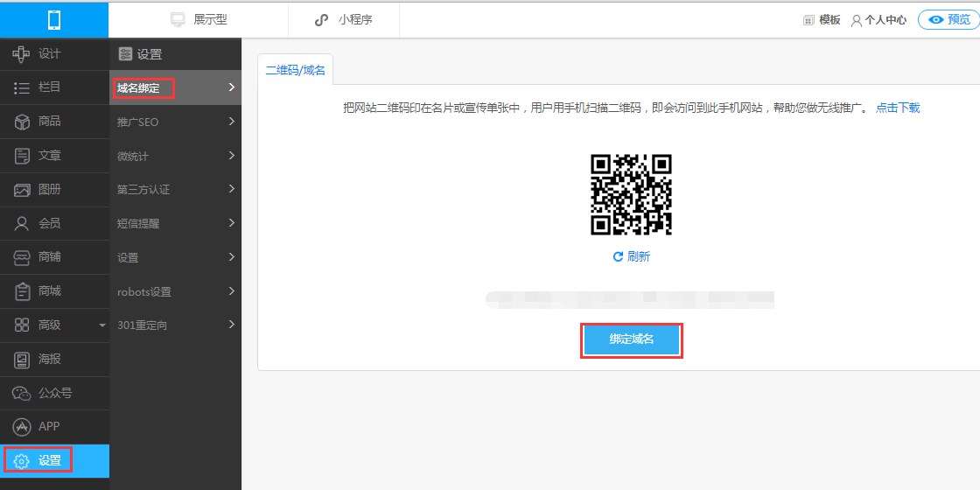This screenshot has width=980, height=490.
Task: Click the refresh arrow icon near 刷新
Action: pyautogui.click(x=618, y=257)
